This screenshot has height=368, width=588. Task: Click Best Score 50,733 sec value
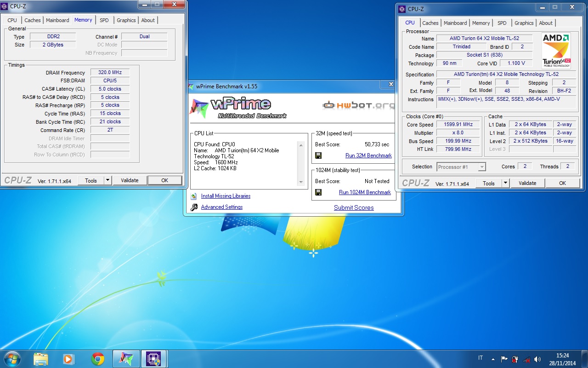377,144
